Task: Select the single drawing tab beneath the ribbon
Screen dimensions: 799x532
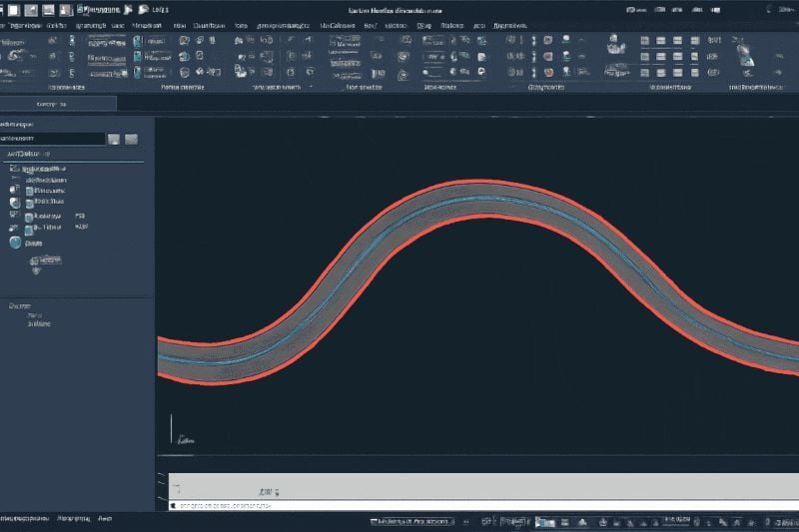Action: [58, 104]
